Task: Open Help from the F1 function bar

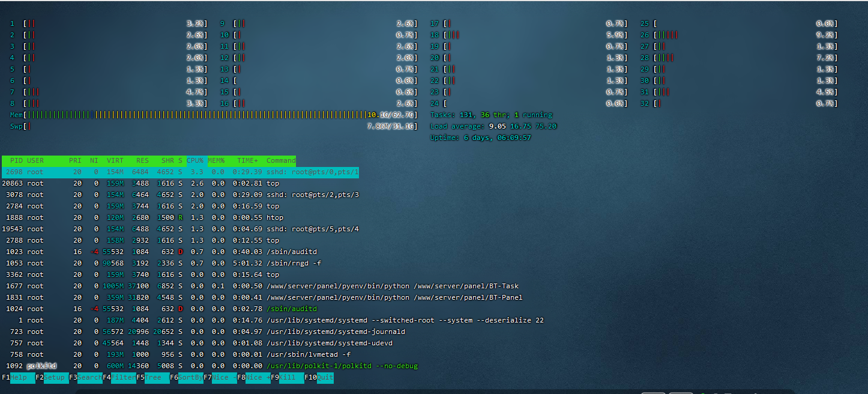Action: click(22, 378)
